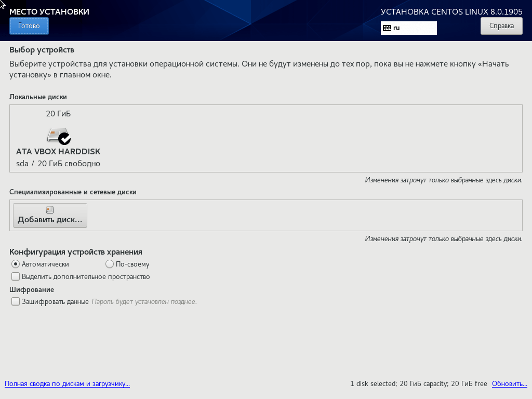Click the Конфигурация устройств хранения heading
The image size is (532, 399).
point(76,252)
